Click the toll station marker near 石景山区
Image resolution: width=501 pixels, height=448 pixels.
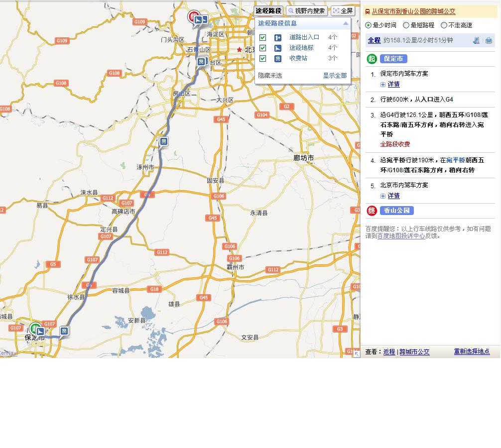coord(201,61)
